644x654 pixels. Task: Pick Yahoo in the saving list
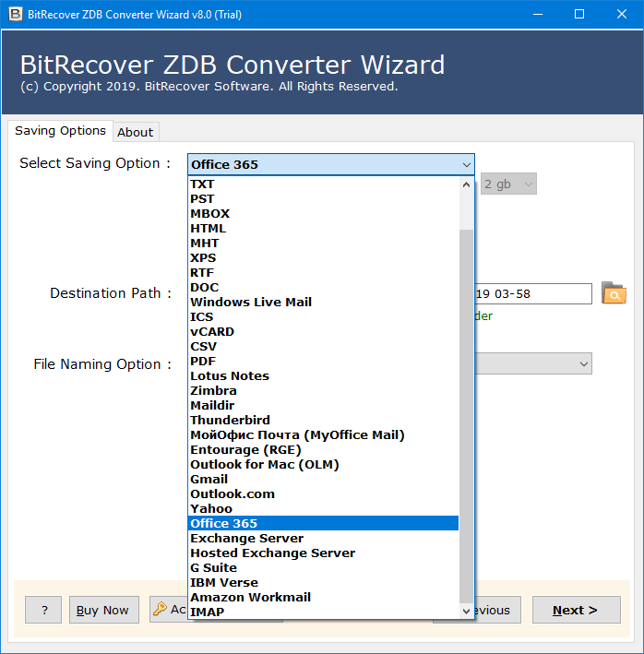(323, 509)
